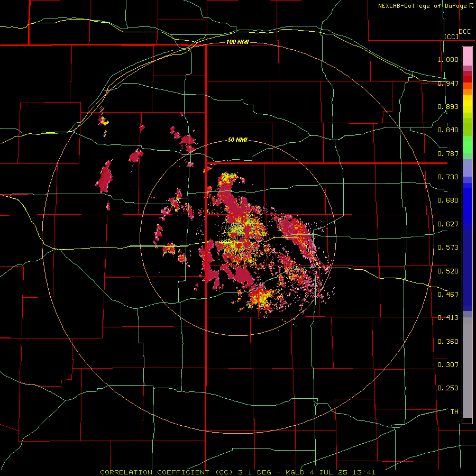Image resolution: width=476 pixels, height=476 pixels.
Task: Click the bright green segment of the color bar
Action: coord(467,145)
